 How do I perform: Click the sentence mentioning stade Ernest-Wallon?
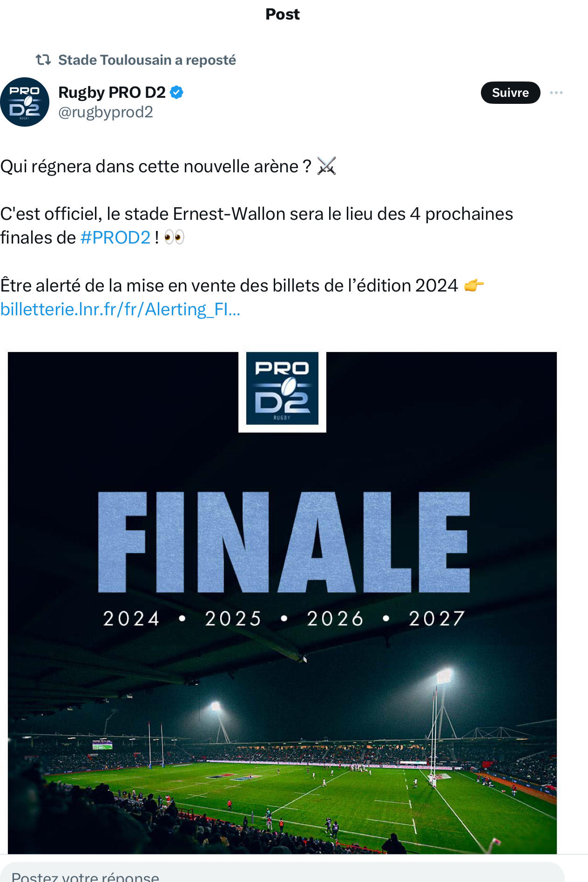[256, 214]
